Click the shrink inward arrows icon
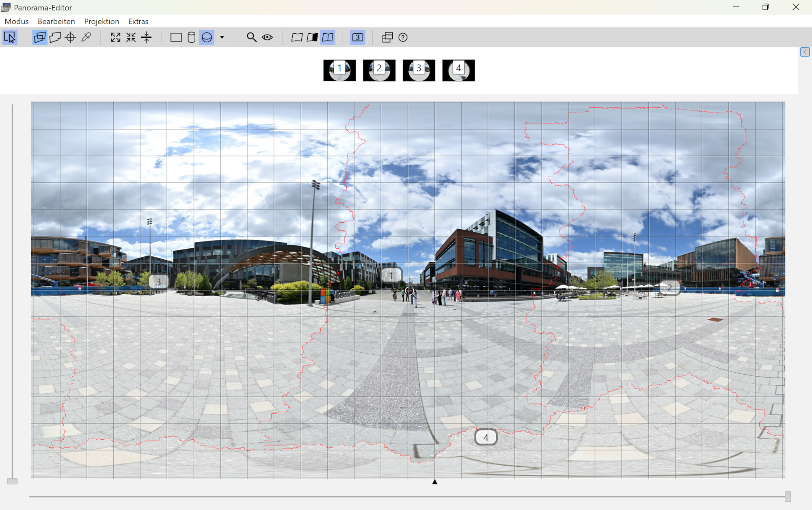 pos(131,37)
